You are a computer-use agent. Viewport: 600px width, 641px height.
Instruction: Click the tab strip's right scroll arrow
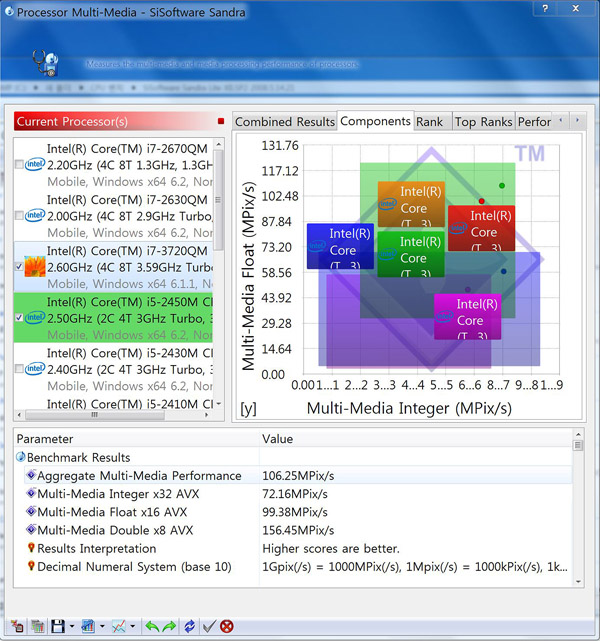[578, 121]
